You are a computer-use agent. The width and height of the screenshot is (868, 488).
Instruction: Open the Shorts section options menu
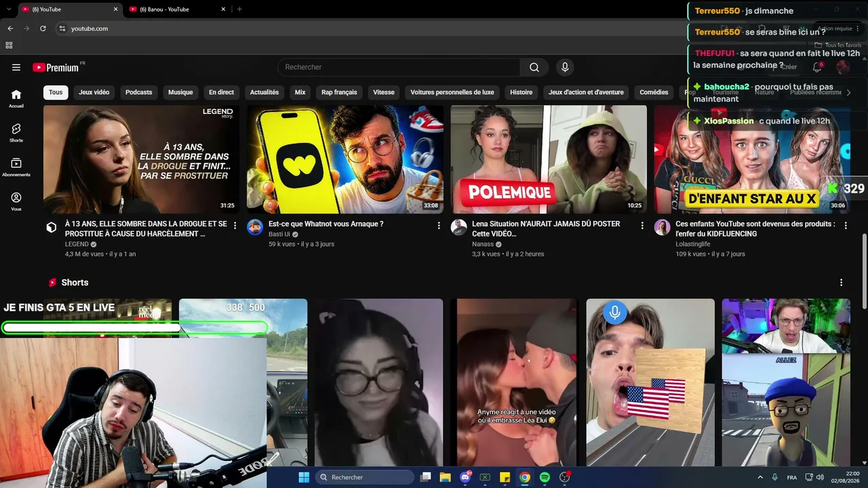pyautogui.click(x=842, y=283)
